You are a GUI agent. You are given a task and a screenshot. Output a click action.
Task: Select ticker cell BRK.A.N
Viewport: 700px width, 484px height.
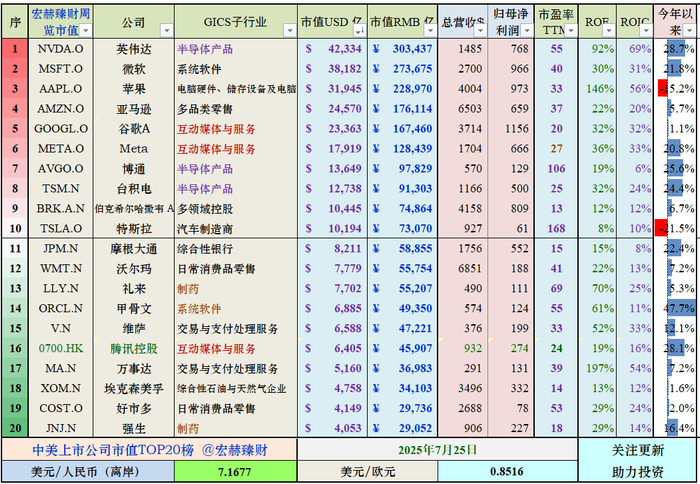(61, 208)
